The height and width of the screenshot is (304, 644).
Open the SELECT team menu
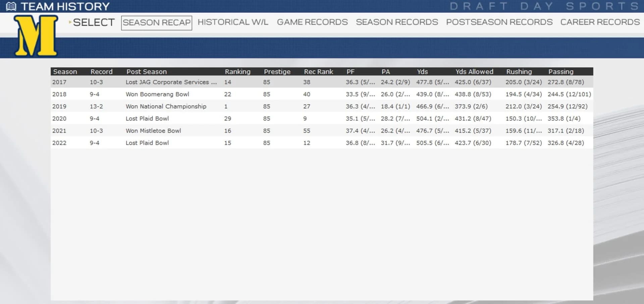[94, 22]
